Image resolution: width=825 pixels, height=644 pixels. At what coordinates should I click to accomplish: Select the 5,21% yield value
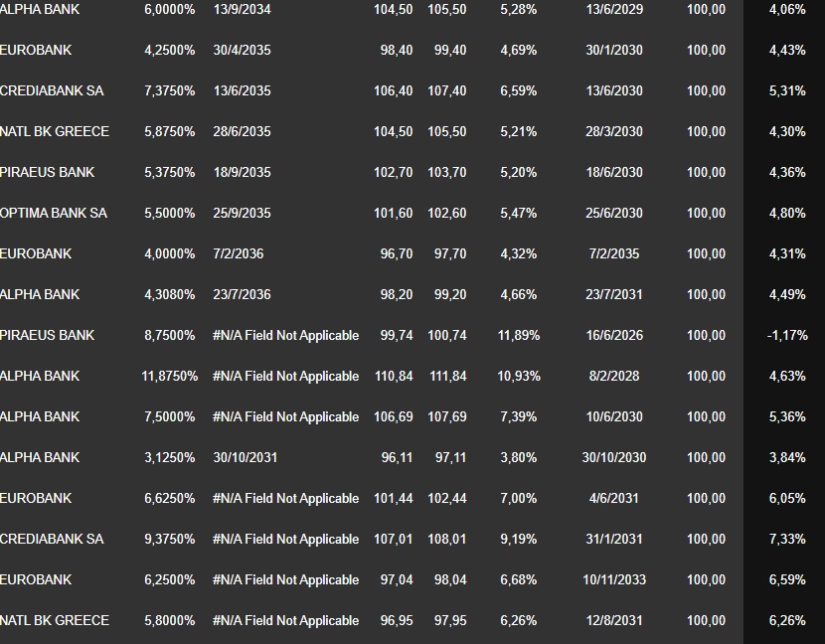pyautogui.click(x=518, y=131)
